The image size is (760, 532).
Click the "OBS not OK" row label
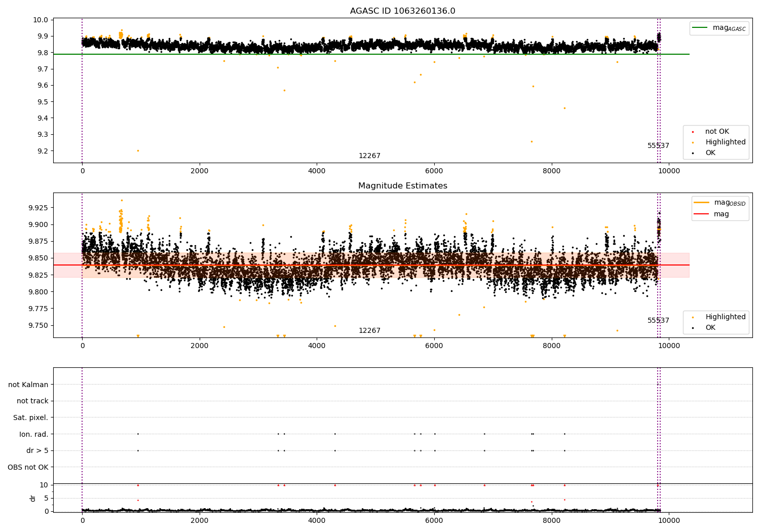pos(28,467)
